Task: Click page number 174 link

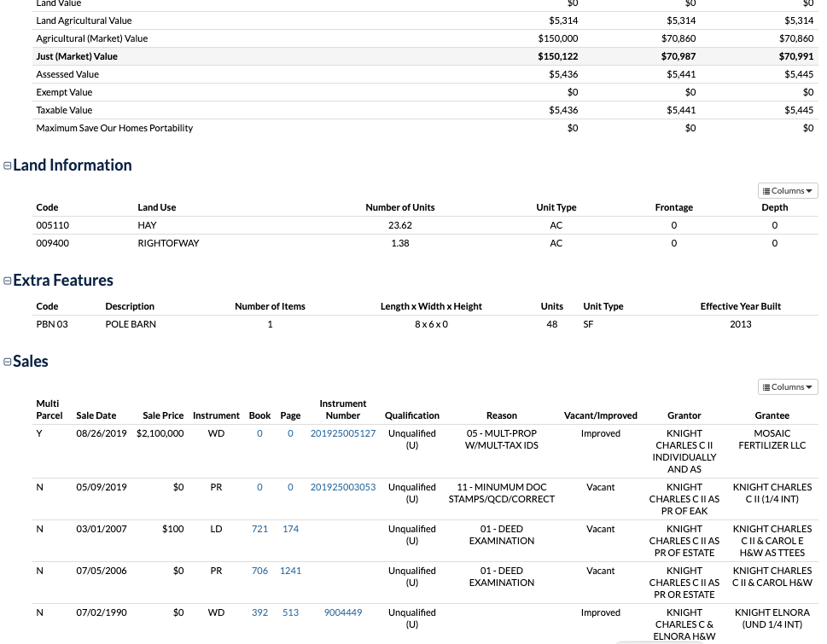Action: coord(290,529)
